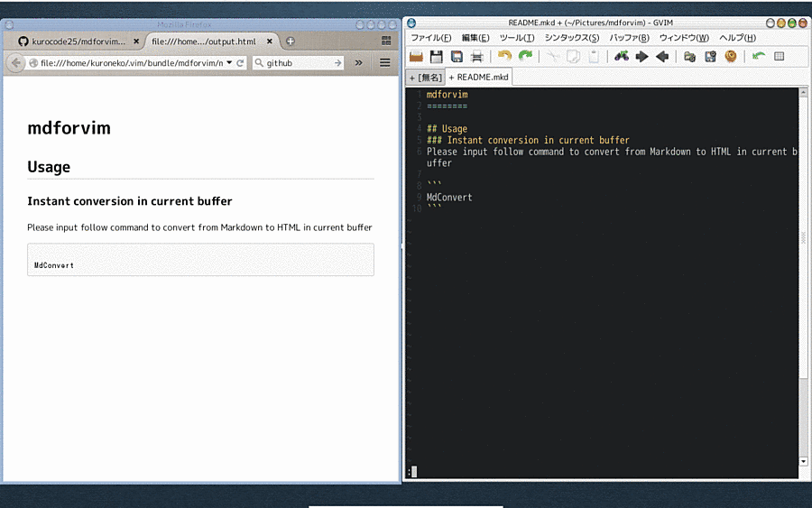Open the ファイル(F) menu in GVIM
The height and width of the screenshot is (508, 812).
[x=431, y=38]
